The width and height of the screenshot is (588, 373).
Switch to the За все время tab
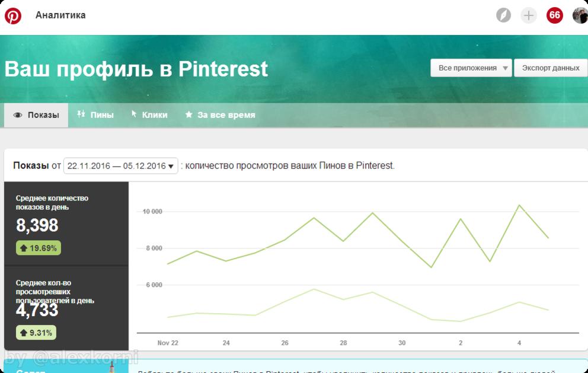[220, 115]
